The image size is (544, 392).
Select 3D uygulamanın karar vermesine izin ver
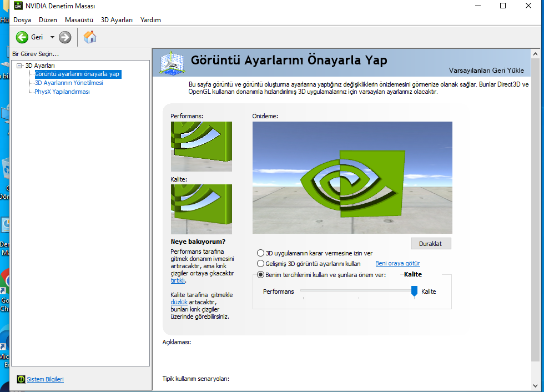tap(260, 253)
